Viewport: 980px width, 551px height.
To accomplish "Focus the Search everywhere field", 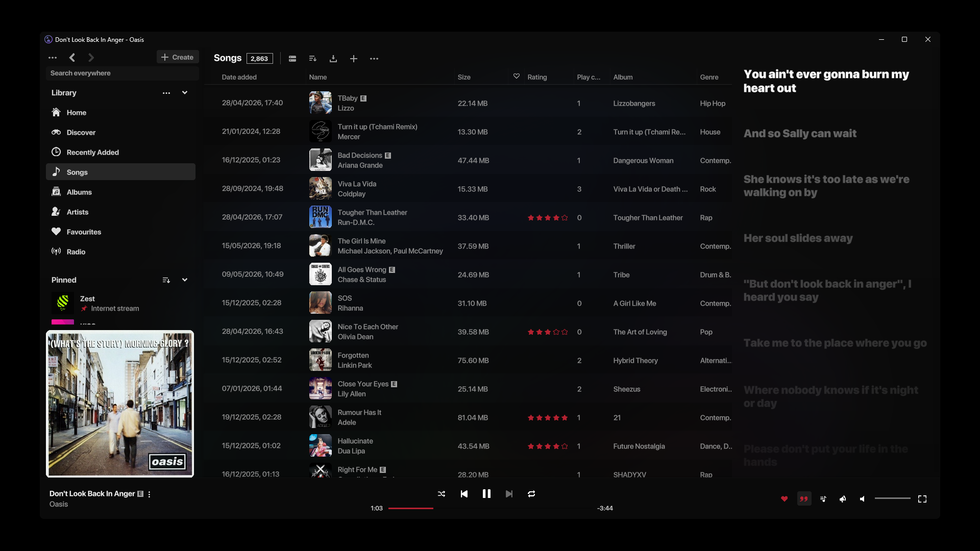I will 122,73.
